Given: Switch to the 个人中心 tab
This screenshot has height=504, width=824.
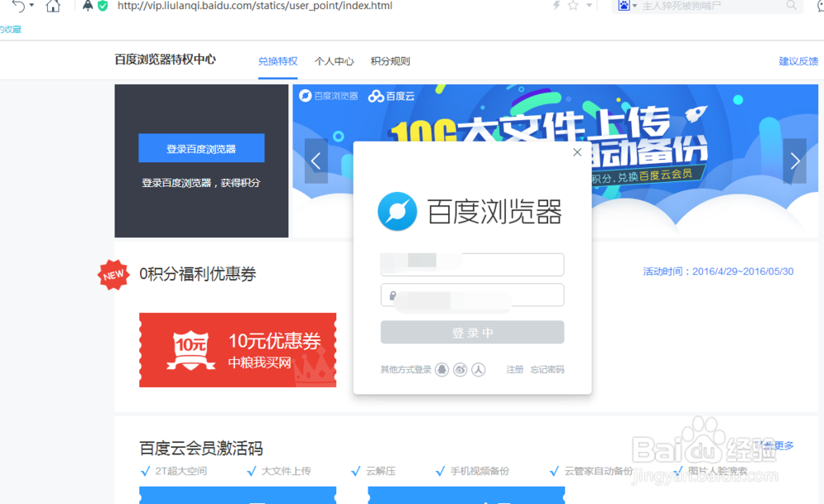Looking at the screenshot, I should 335,60.
